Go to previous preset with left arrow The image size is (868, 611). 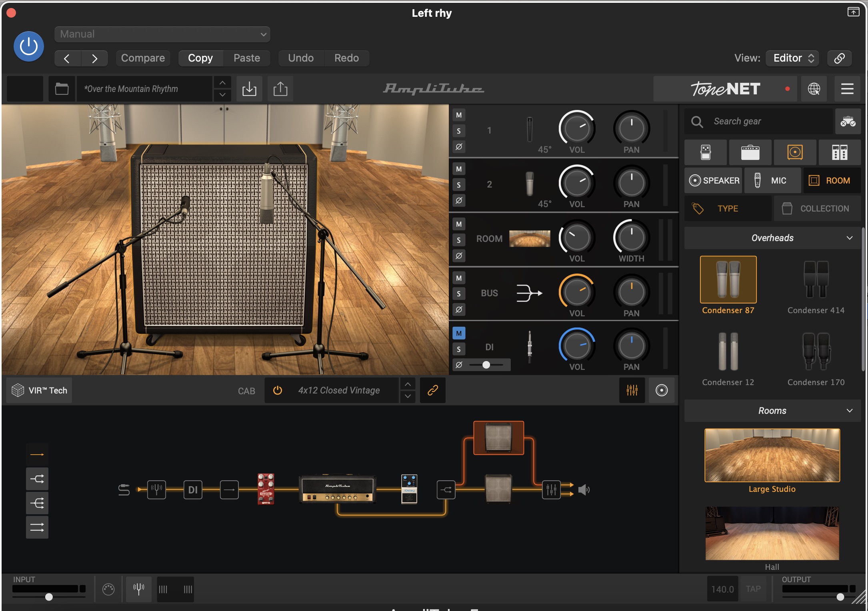pos(67,58)
